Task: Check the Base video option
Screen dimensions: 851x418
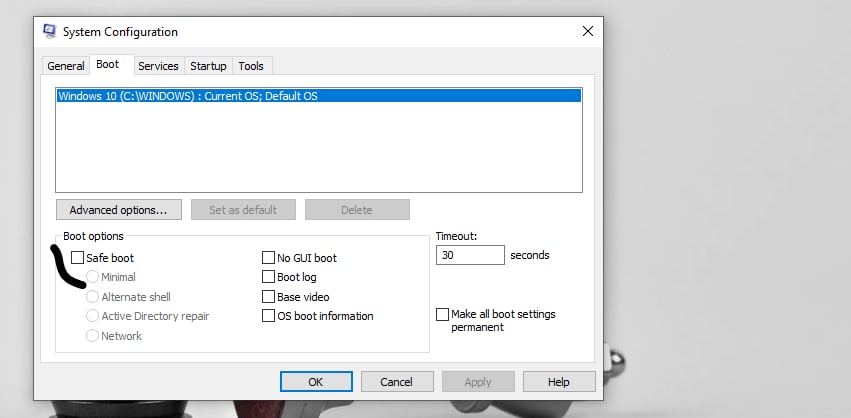Action: click(268, 296)
